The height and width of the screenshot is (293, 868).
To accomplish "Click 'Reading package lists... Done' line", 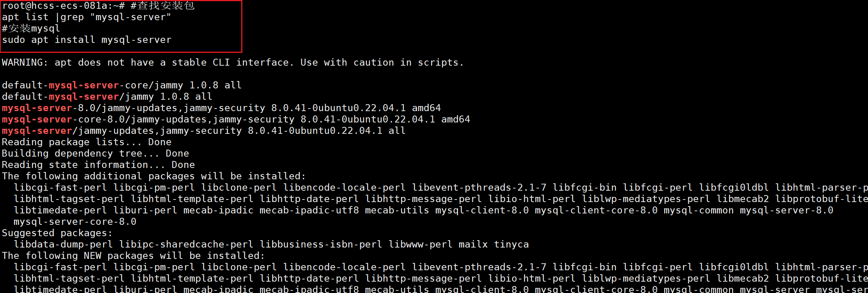I will [x=86, y=142].
